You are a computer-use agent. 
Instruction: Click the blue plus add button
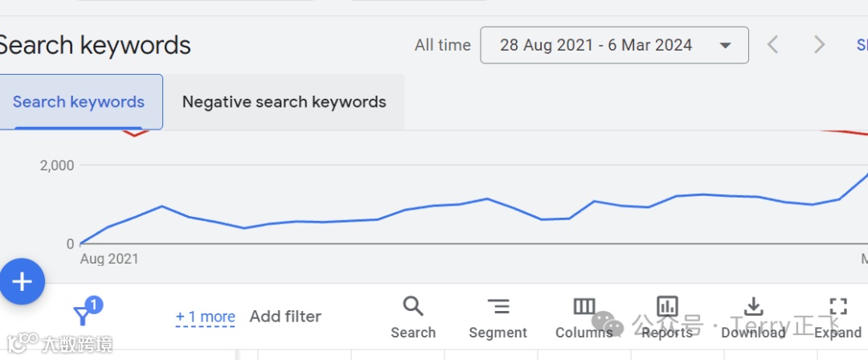22,282
